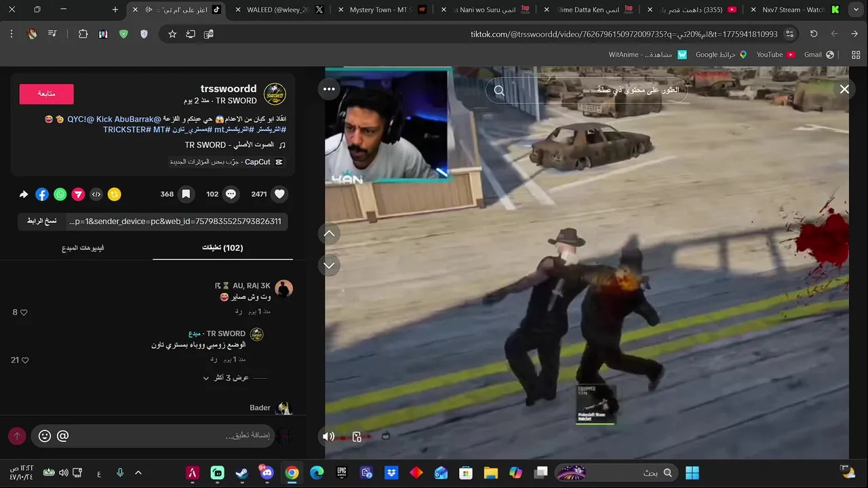Open the Chrome extensions puzzle icon

[83, 34]
